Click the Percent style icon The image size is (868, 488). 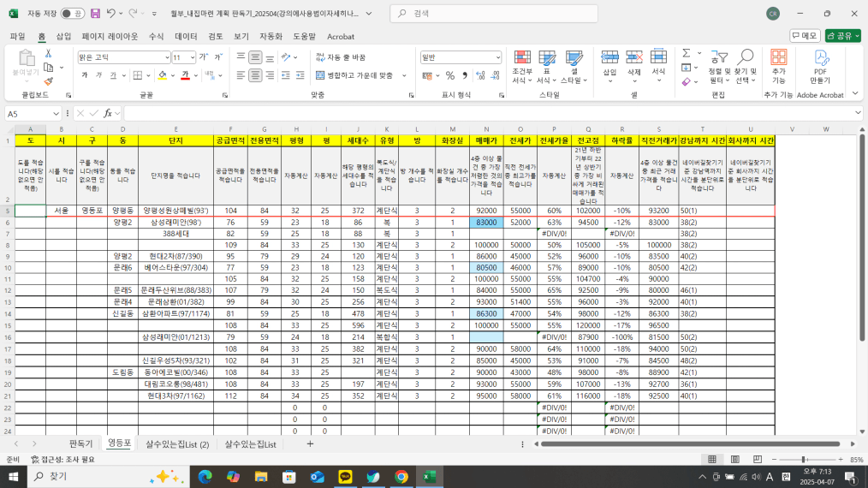(x=450, y=75)
